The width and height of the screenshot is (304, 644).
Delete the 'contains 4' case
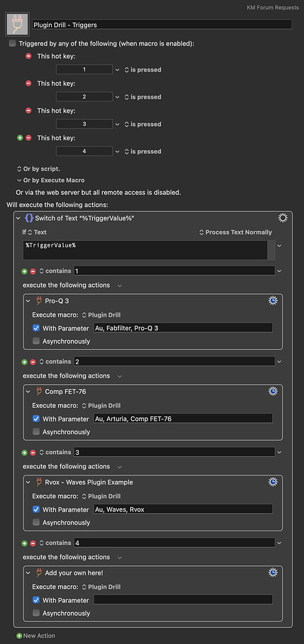[33, 543]
